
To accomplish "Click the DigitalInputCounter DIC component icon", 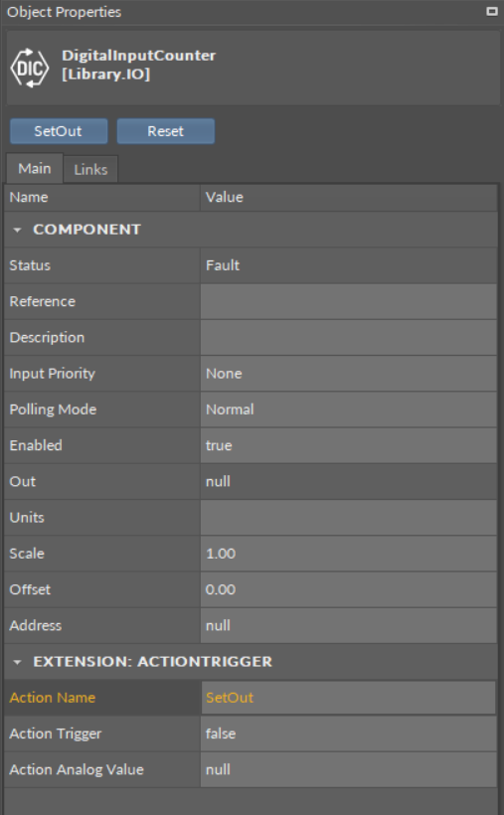I will pos(30,67).
